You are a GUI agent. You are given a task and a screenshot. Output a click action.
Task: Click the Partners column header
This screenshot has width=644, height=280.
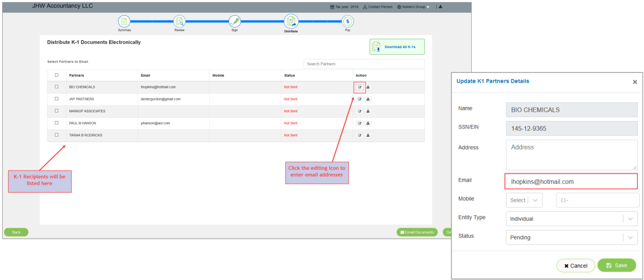point(77,75)
